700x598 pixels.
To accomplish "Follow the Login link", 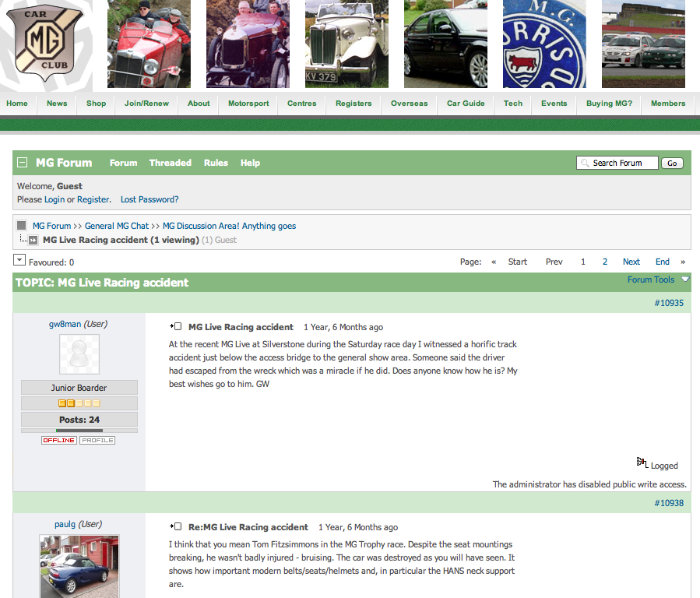I will point(55,199).
